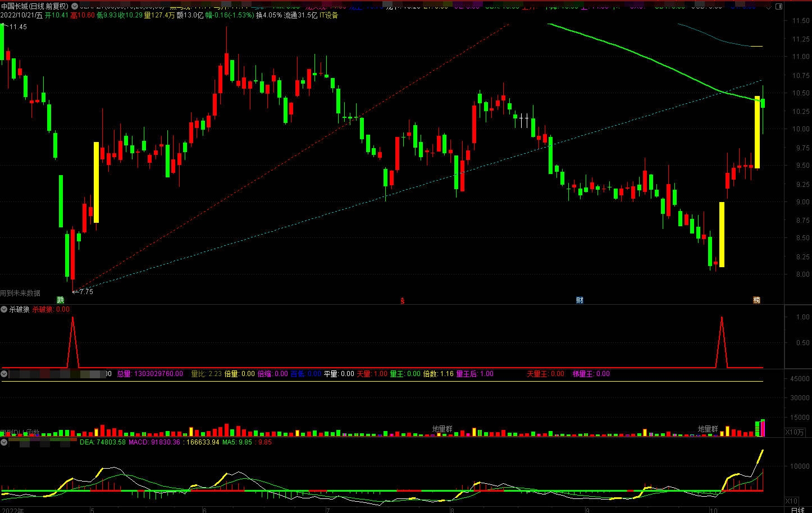Click the 换4.05% turnover value
The height and width of the screenshot is (513, 812).
click(269, 16)
